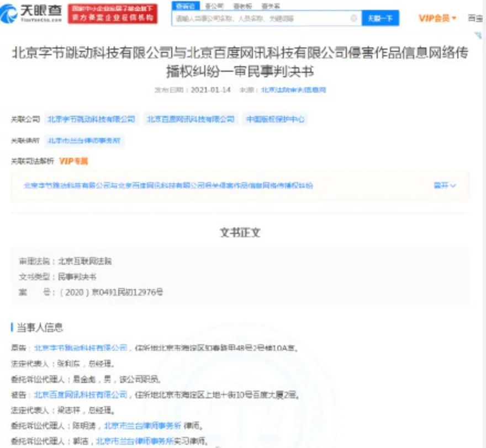Open related law firm 北京市兰台律师事务所 tag

84,141
